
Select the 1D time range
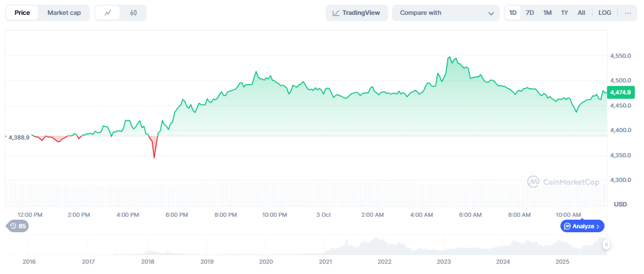pos(513,13)
